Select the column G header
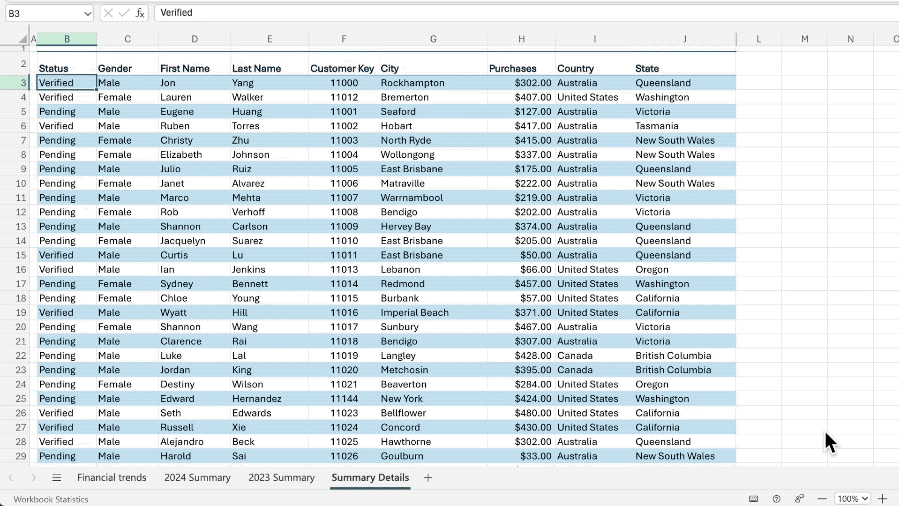The width and height of the screenshot is (899, 506). [433, 39]
